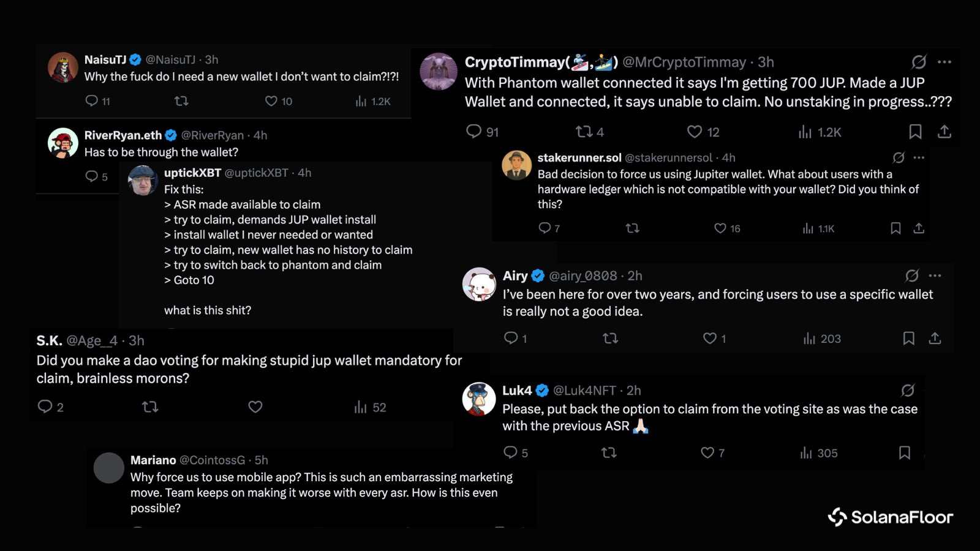Like Airy's tweet about specific wallet
Viewport: 980px width, 551px height.
tap(710, 339)
